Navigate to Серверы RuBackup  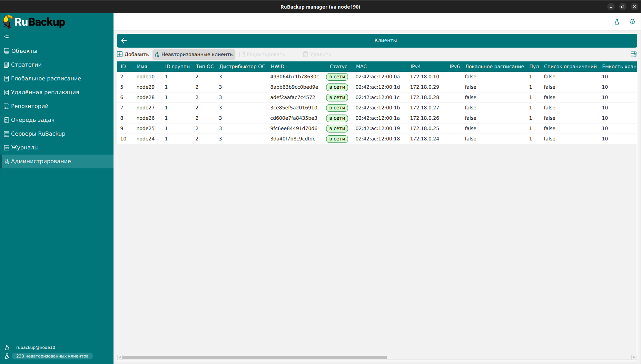pos(38,134)
